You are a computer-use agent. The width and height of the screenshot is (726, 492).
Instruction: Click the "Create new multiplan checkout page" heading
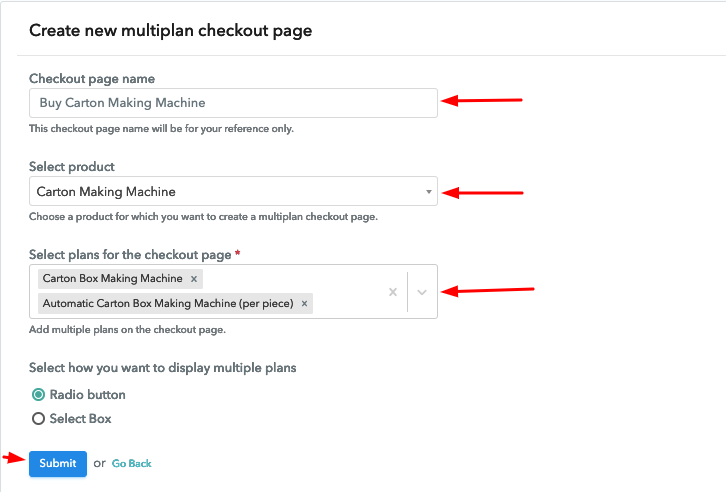click(x=170, y=31)
